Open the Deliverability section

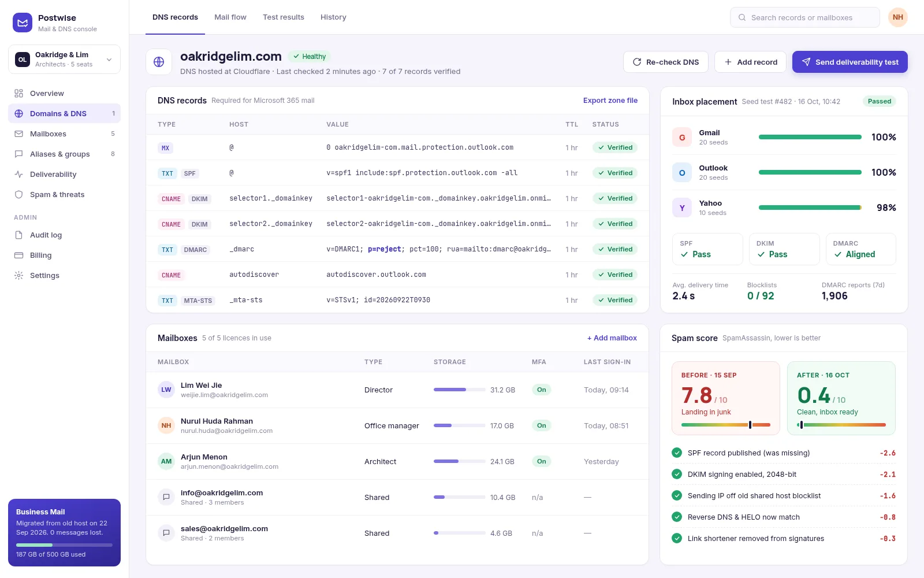[x=64, y=174]
